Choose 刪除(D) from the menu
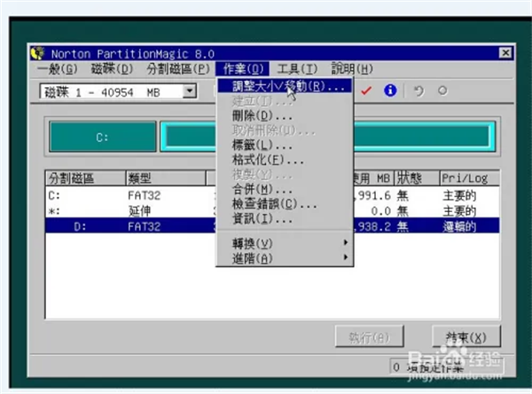 (285, 116)
